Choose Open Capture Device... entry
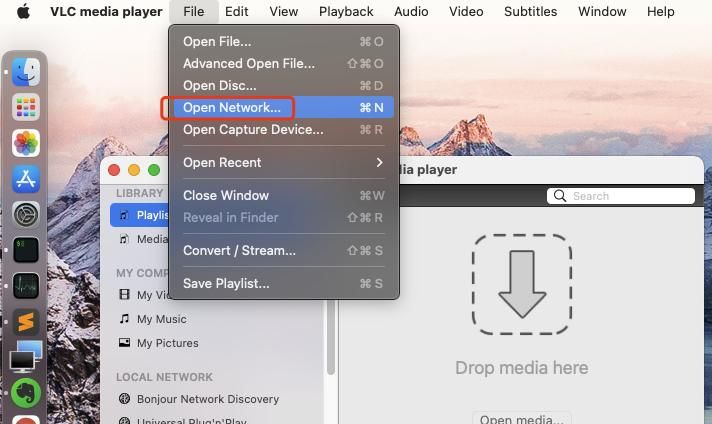 pyautogui.click(x=283, y=130)
